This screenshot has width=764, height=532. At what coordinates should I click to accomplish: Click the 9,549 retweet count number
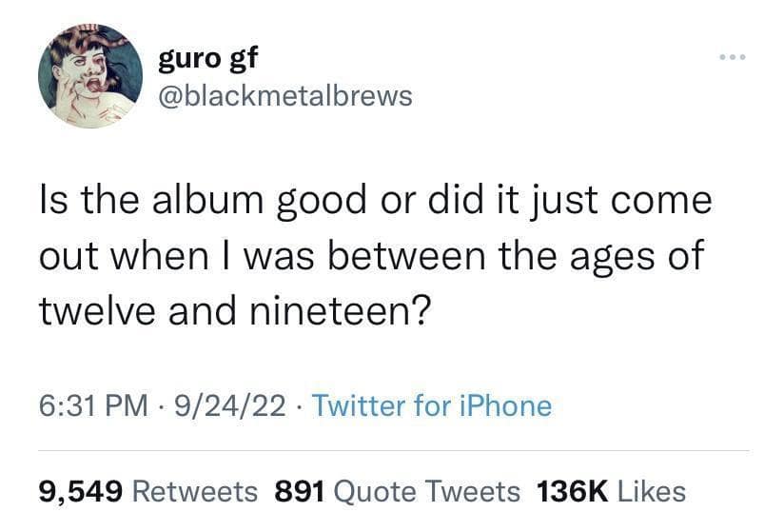click(x=81, y=491)
